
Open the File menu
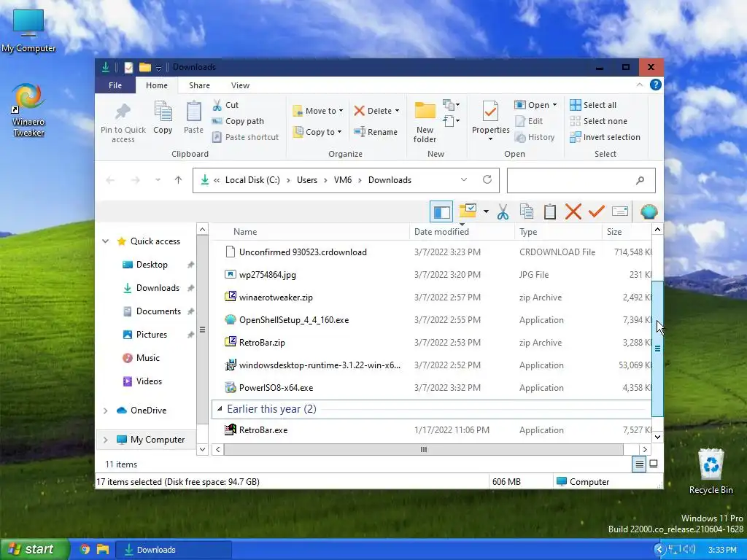[x=115, y=85]
